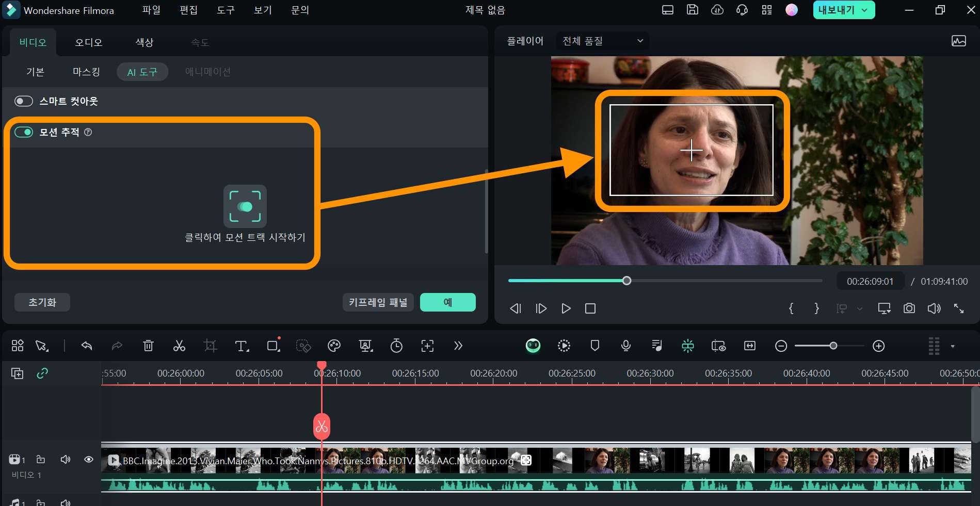Enable the Smart Cutout toggle
This screenshot has height=506, width=980.
(x=24, y=101)
